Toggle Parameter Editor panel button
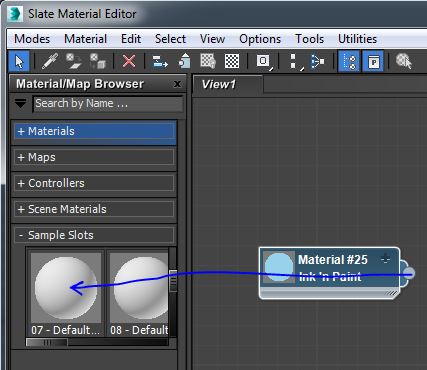The height and width of the screenshot is (370, 427). tap(373, 62)
